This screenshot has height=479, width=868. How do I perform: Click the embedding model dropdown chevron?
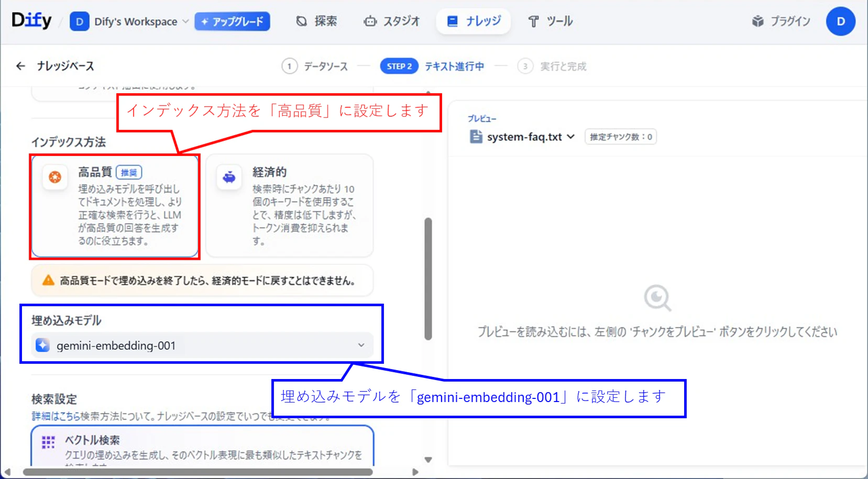click(x=361, y=346)
